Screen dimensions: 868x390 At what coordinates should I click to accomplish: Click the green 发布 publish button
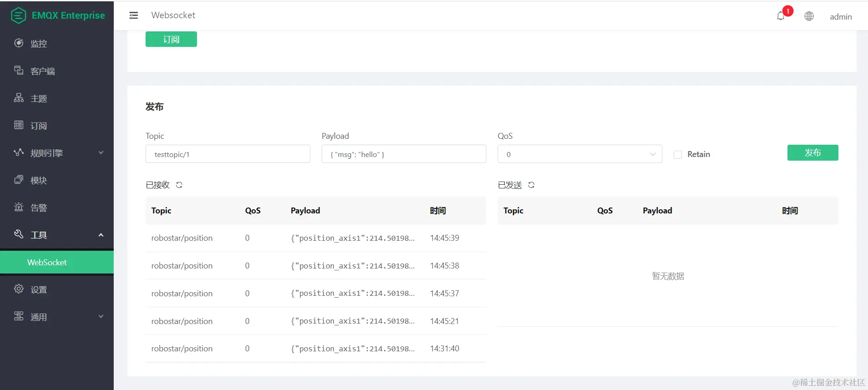[812, 152]
